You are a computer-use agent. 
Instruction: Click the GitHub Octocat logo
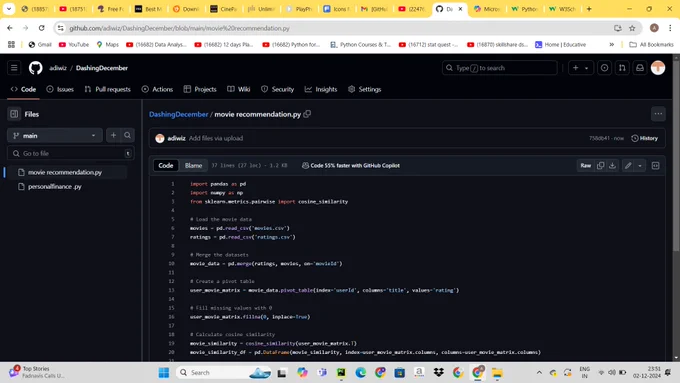click(x=36, y=68)
